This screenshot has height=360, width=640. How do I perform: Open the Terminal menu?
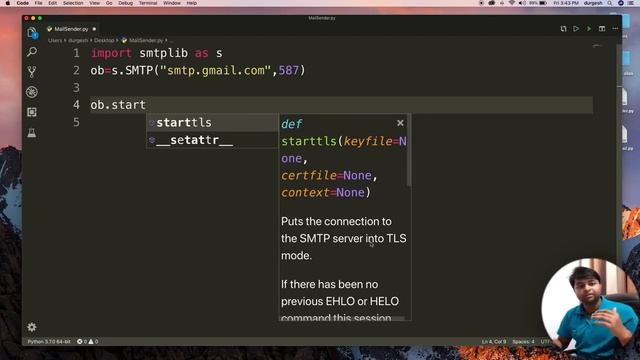point(148,3)
